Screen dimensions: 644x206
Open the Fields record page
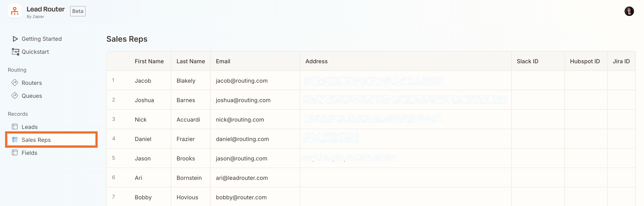[x=29, y=153]
